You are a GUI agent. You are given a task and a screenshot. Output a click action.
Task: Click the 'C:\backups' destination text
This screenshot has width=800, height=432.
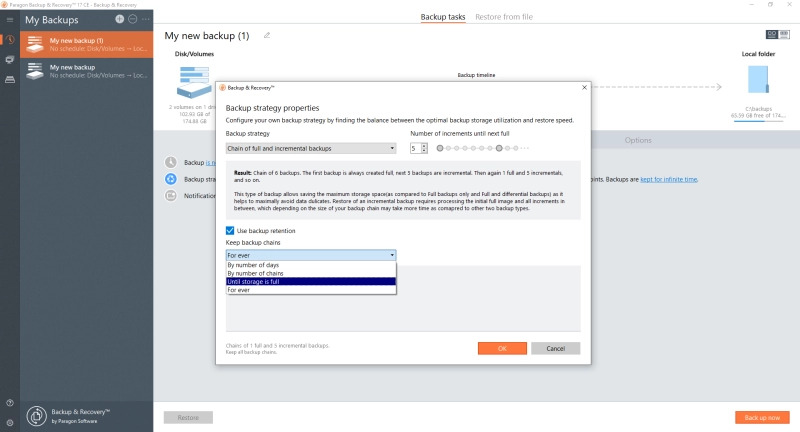click(758, 109)
